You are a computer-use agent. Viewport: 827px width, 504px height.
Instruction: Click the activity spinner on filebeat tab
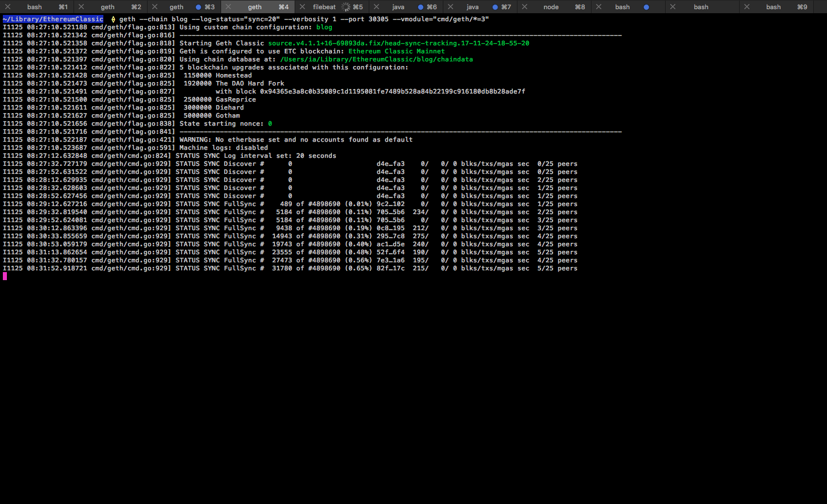tap(346, 7)
